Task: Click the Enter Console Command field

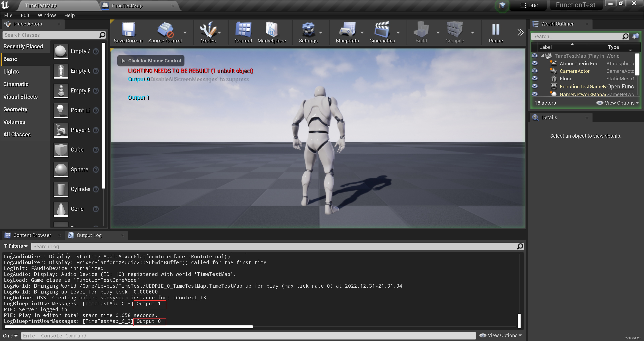Action: pos(248,336)
